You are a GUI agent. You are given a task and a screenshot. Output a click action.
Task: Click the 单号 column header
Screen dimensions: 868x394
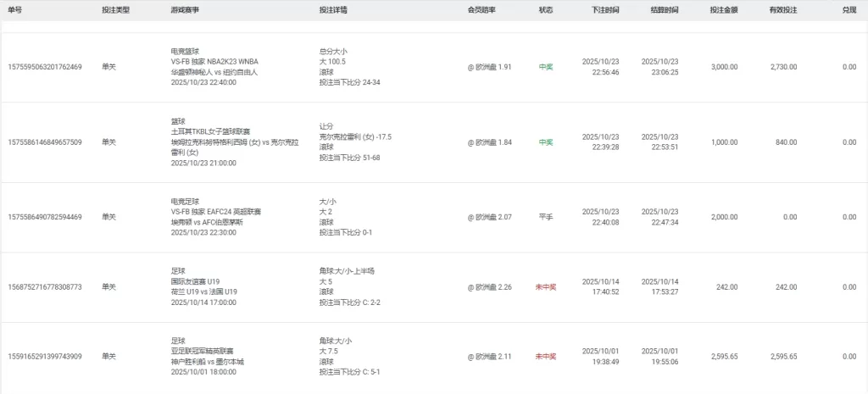click(14, 10)
